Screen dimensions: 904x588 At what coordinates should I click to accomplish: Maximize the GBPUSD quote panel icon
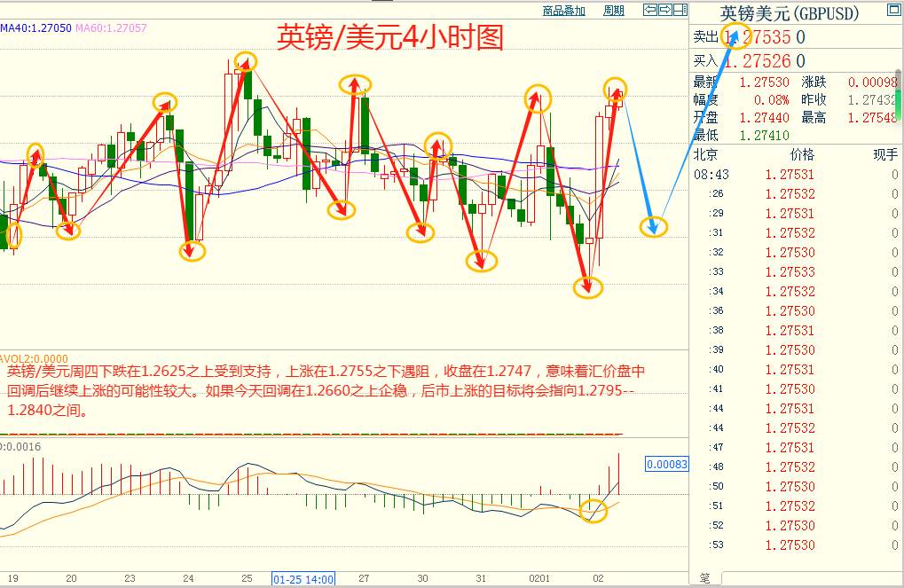894,10
